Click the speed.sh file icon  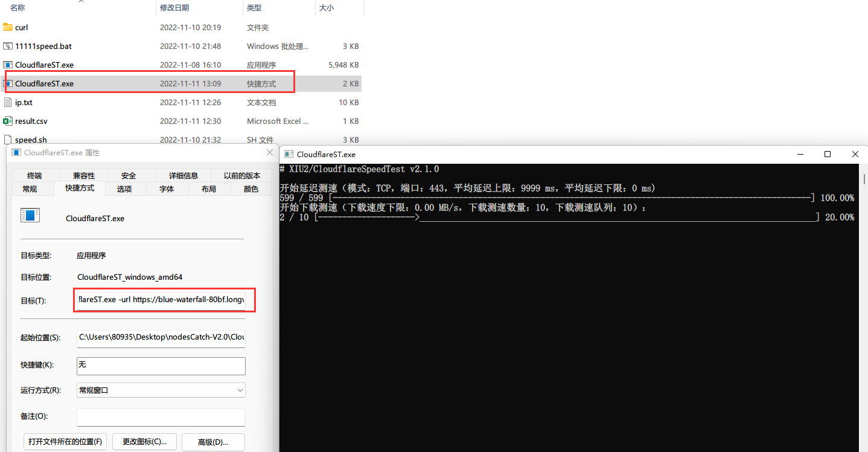(x=8, y=140)
